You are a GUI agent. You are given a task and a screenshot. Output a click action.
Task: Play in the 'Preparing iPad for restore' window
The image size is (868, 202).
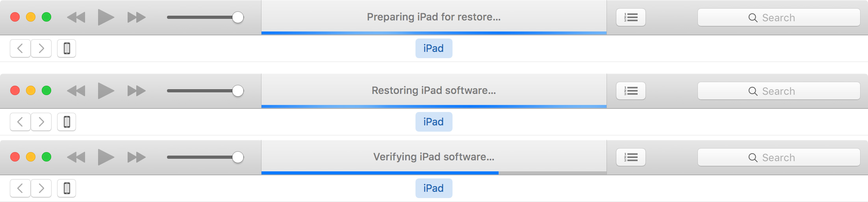106,17
